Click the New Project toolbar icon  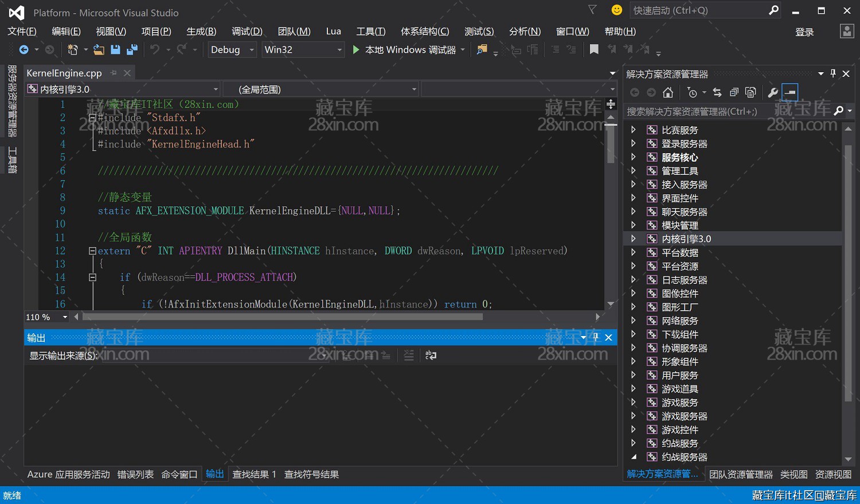pos(73,50)
